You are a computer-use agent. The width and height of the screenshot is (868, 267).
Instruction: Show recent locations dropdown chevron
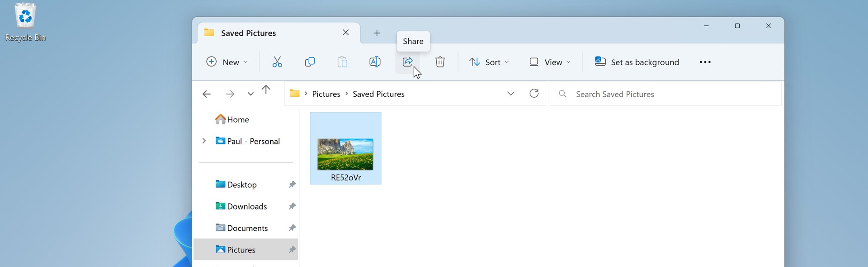(250, 94)
